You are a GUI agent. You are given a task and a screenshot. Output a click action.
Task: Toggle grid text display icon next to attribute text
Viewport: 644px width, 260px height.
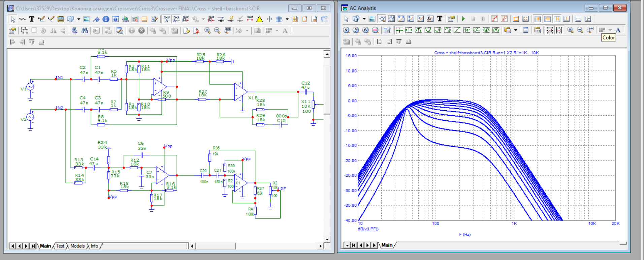(x=176, y=19)
